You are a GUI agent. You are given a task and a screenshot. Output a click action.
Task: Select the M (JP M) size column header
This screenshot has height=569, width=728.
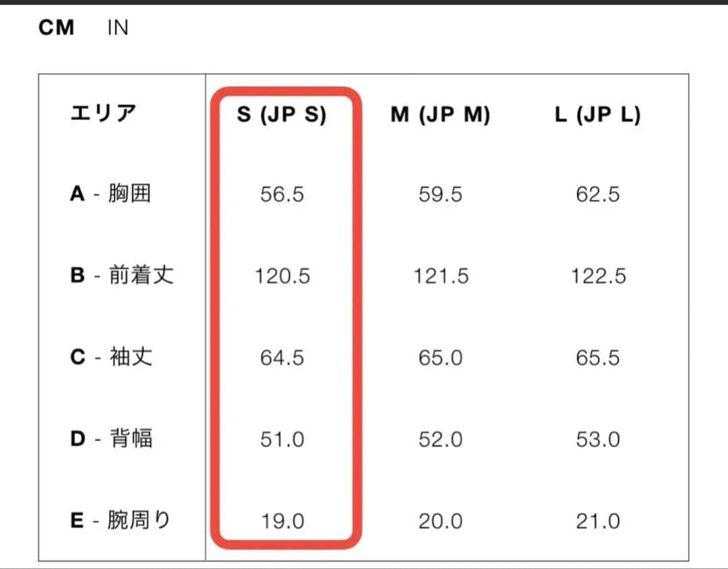[x=441, y=115]
